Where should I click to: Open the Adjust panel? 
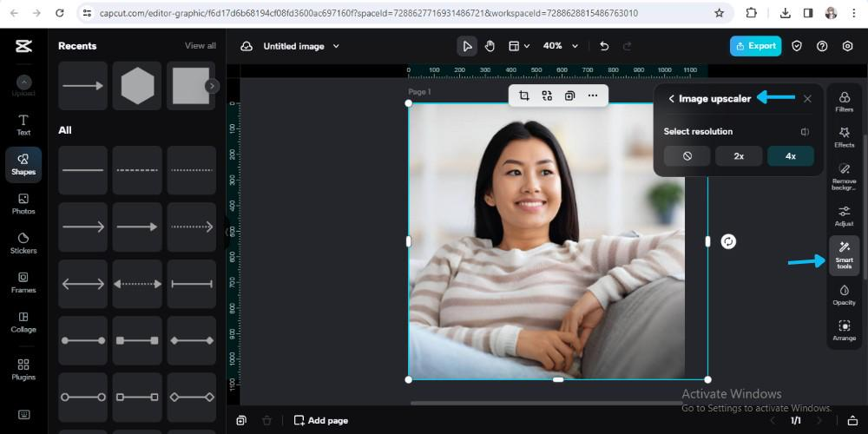pyautogui.click(x=845, y=216)
